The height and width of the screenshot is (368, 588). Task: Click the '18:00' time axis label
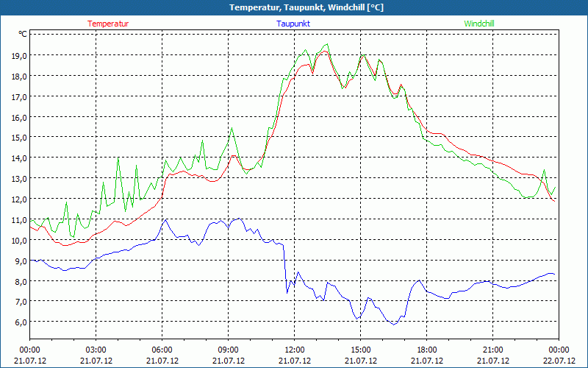[426, 350]
